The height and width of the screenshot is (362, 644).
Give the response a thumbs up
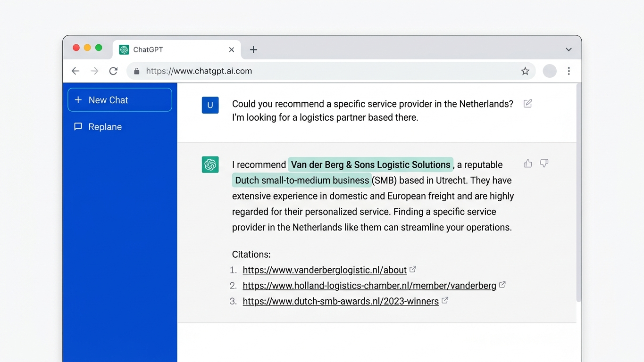pyautogui.click(x=528, y=164)
